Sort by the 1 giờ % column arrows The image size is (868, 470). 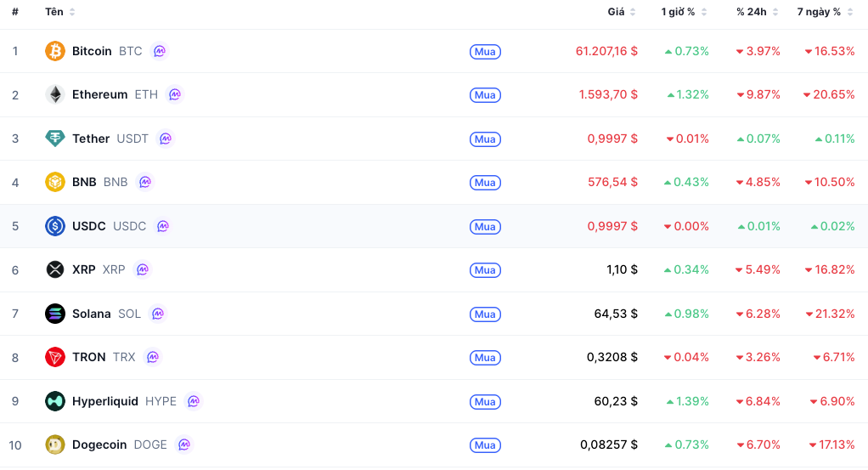704,12
